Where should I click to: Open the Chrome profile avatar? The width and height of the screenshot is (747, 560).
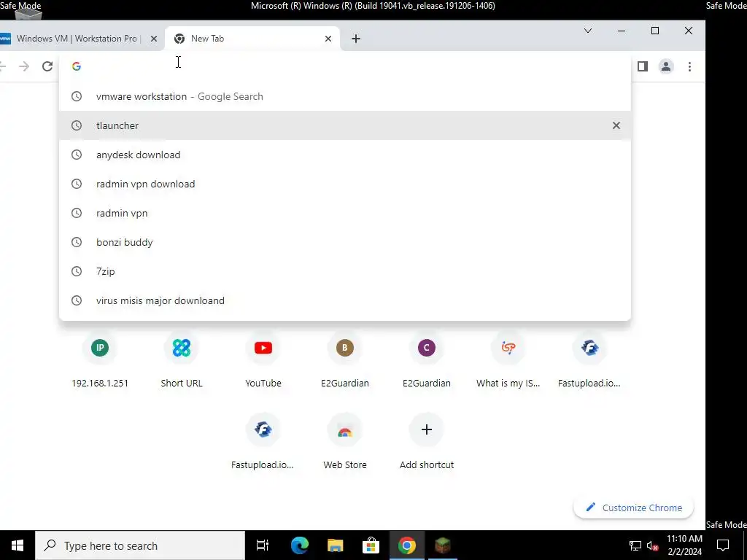665,66
